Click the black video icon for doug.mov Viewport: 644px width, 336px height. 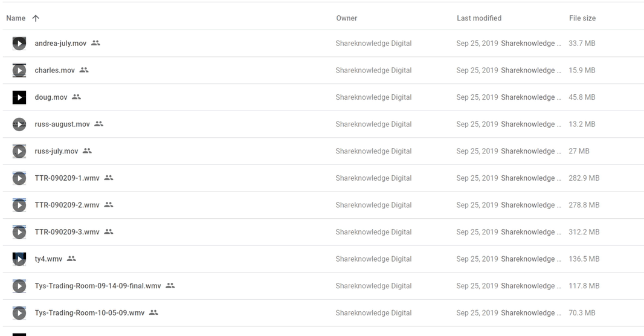19,97
